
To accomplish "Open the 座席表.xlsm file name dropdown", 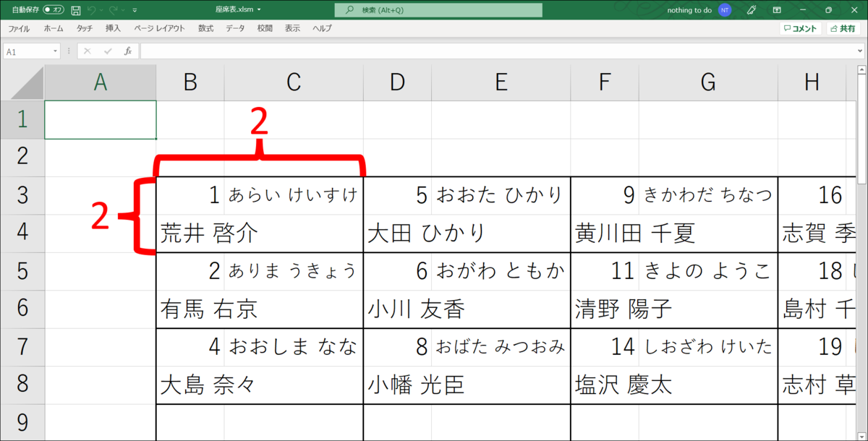I will [x=259, y=10].
